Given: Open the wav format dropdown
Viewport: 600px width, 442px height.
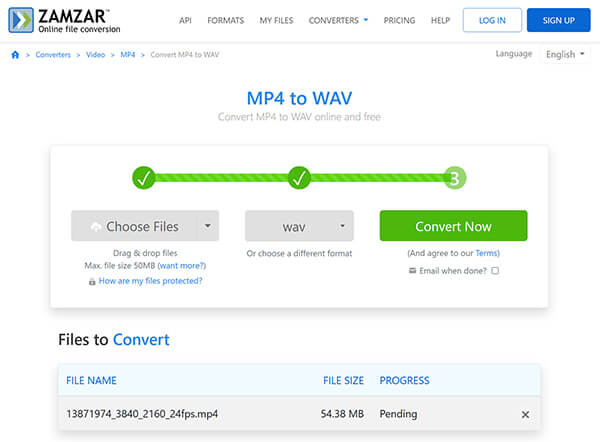Looking at the screenshot, I should coord(299,226).
